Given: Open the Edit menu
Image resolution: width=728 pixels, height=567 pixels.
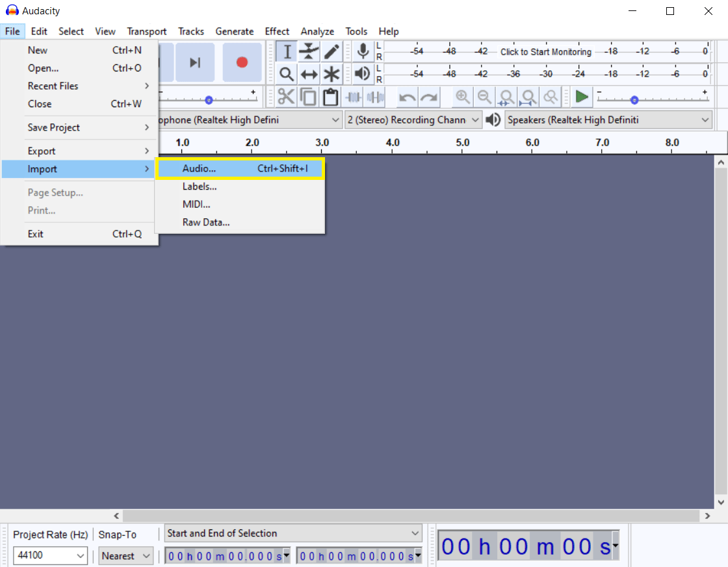Looking at the screenshot, I should tap(39, 31).
